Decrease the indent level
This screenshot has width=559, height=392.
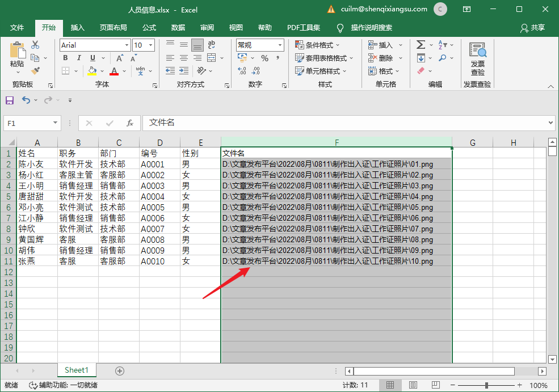[170, 70]
